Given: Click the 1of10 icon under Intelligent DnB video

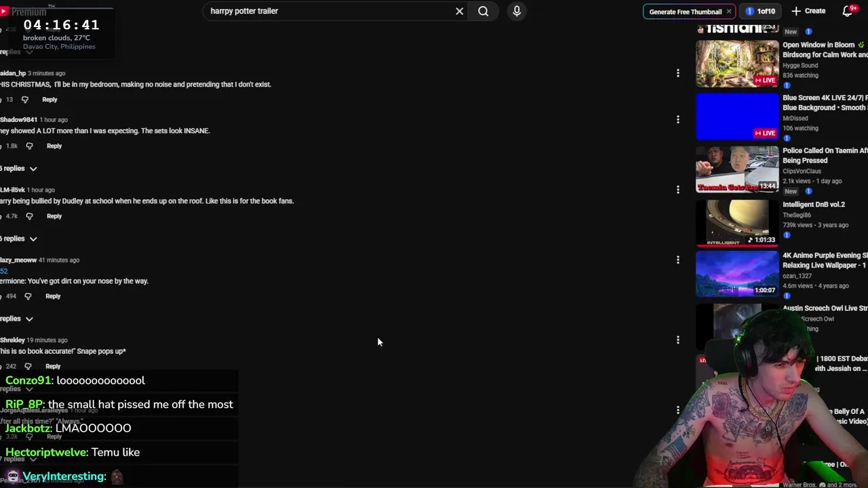Looking at the screenshot, I should coord(787,235).
